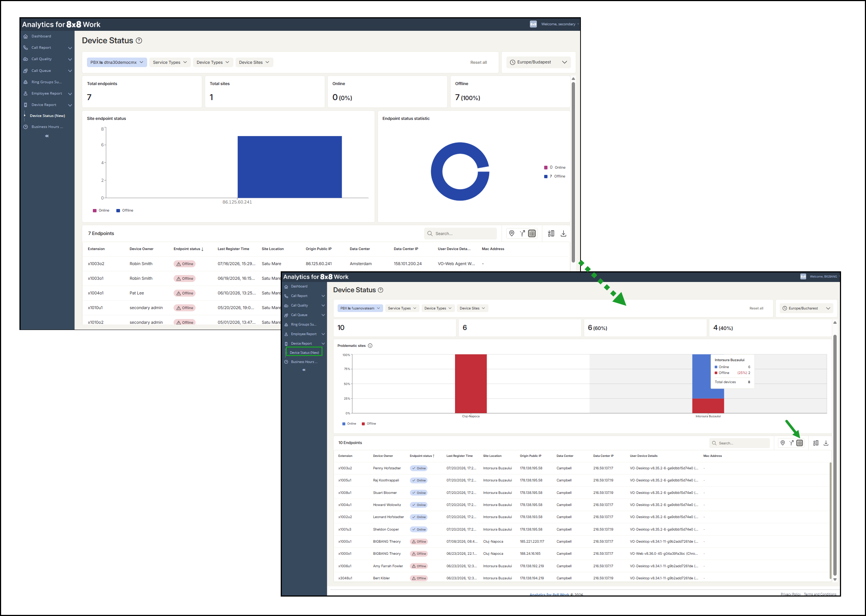Select the topology view icon in 7 Endpoints toolbar
Image resolution: width=866 pixels, height=616 pixels.
(522, 233)
